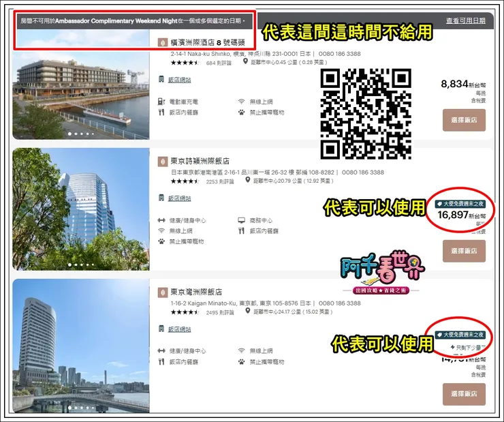Click the 商務中心 monitor icon
This screenshot has height=422, width=504.
[x=241, y=220]
